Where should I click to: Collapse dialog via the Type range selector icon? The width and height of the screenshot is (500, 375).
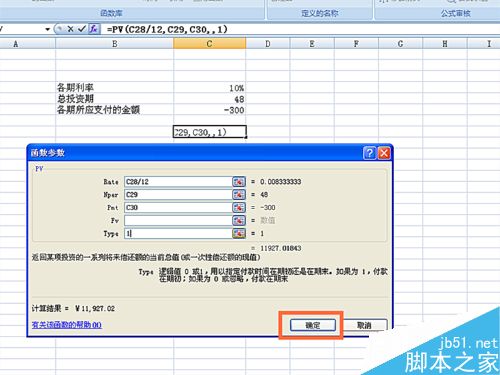239,233
